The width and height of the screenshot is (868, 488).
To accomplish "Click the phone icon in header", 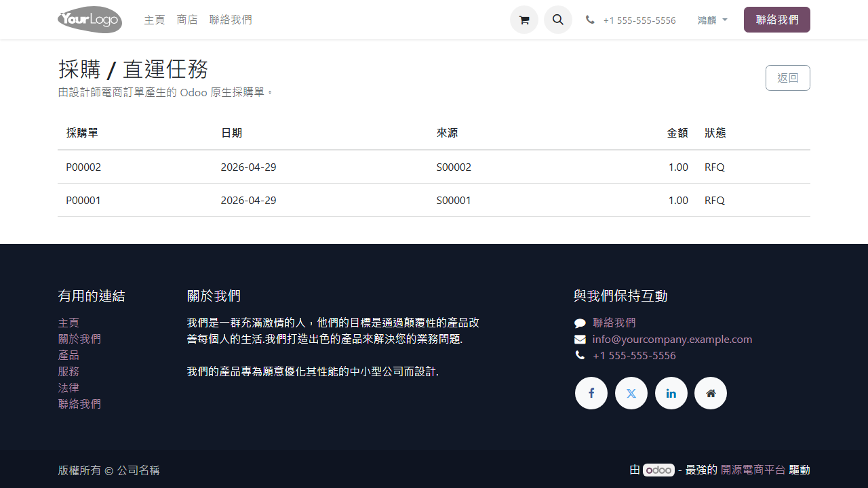I will pyautogui.click(x=590, y=20).
